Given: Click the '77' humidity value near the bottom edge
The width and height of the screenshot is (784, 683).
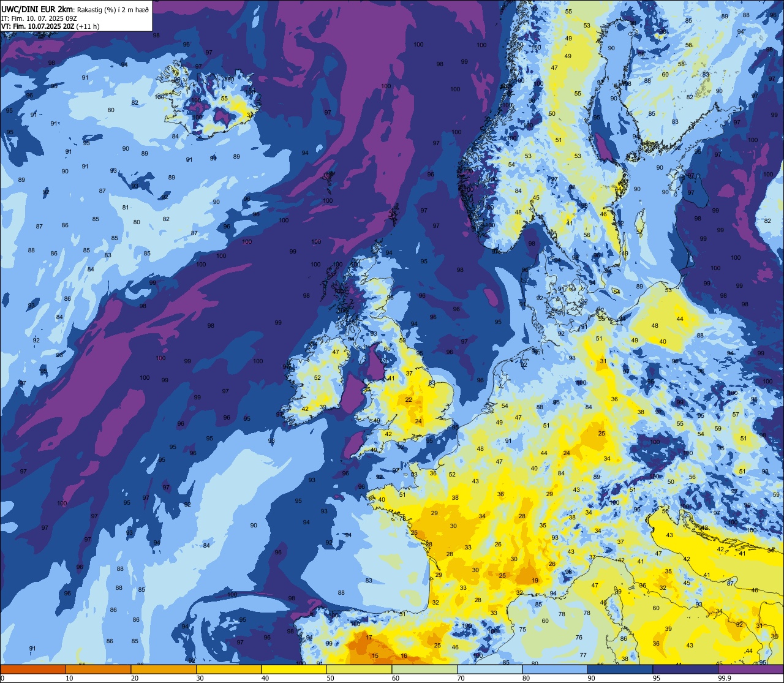Looking at the screenshot, I should click(x=583, y=655).
